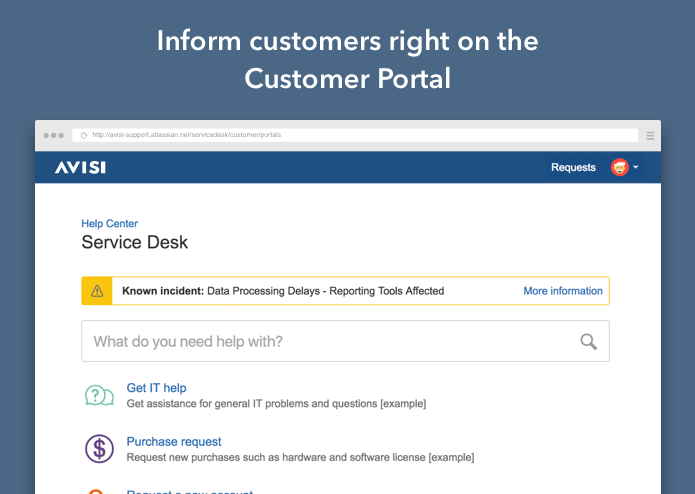Image resolution: width=695 pixels, height=494 pixels.
Task: Open the user avatar profile menu
Action: pos(619,167)
